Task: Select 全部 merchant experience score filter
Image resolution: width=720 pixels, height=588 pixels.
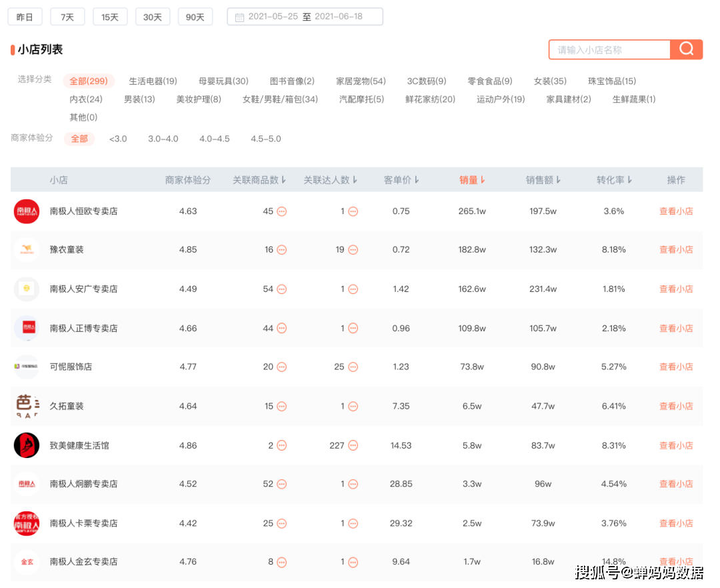Action: pyautogui.click(x=79, y=139)
